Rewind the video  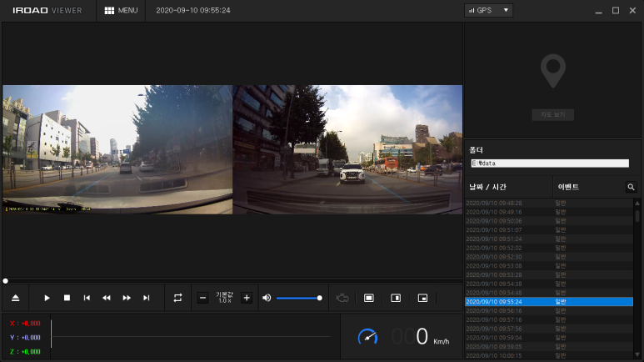click(x=107, y=298)
